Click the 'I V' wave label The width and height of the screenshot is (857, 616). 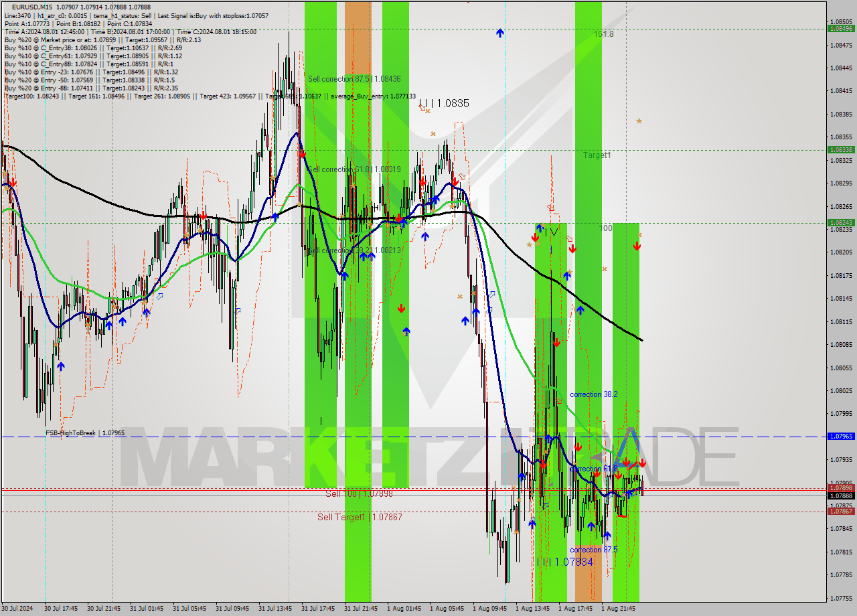(550, 232)
